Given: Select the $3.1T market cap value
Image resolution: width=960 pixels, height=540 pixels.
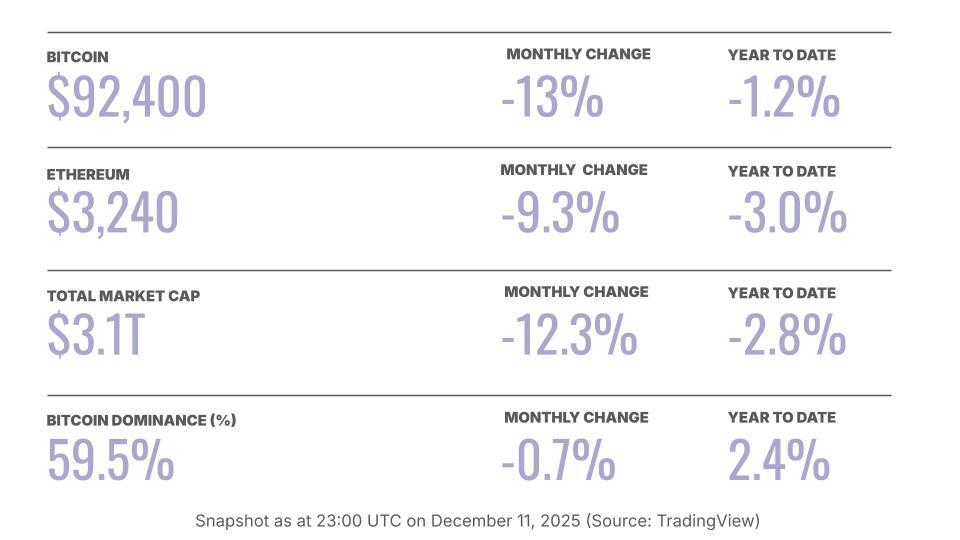Looking at the screenshot, I should click(96, 336).
